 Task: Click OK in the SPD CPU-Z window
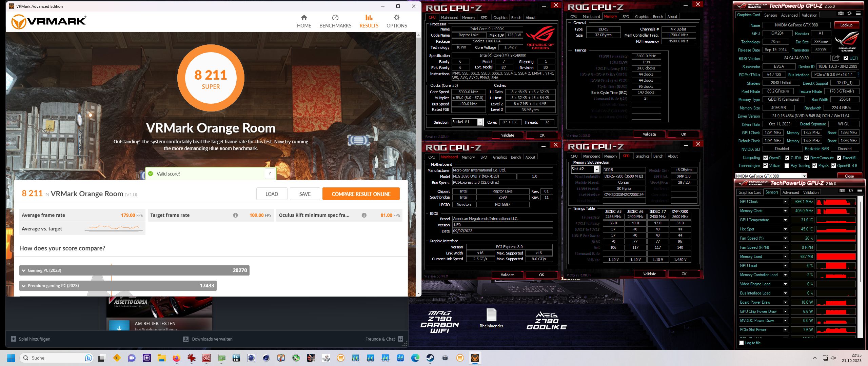click(x=684, y=274)
